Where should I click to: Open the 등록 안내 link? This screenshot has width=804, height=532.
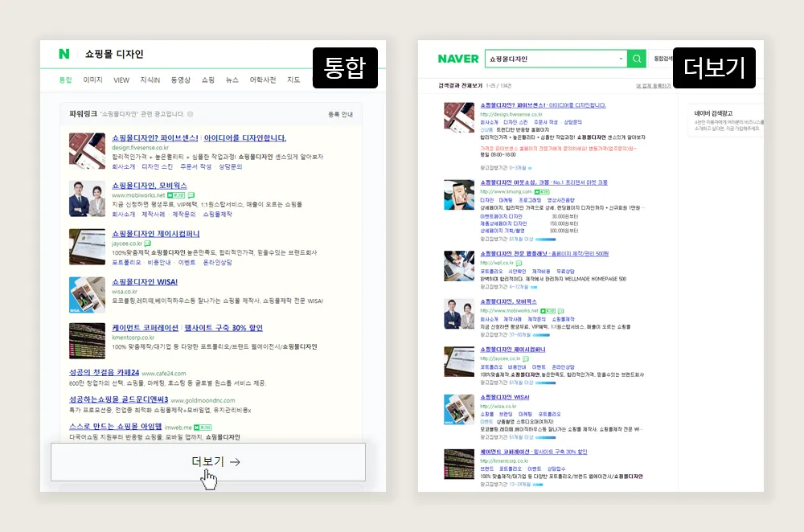pos(340,114)
